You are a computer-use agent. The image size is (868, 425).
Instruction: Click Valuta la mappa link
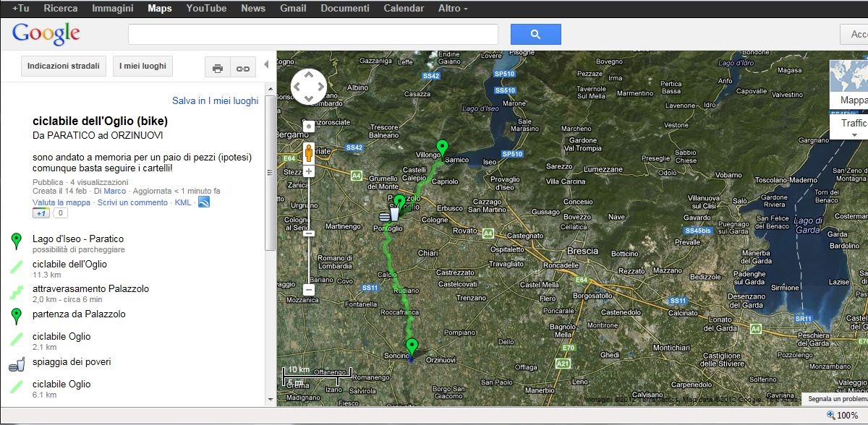point(61,202)
